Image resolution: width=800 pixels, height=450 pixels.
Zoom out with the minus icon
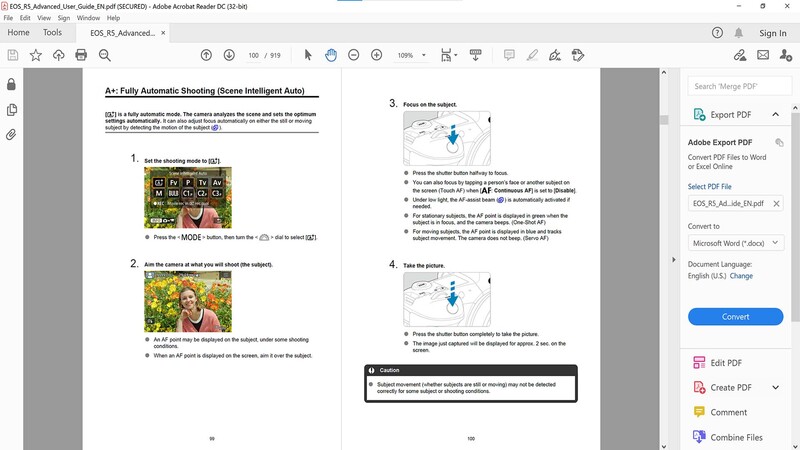point(354,55)
